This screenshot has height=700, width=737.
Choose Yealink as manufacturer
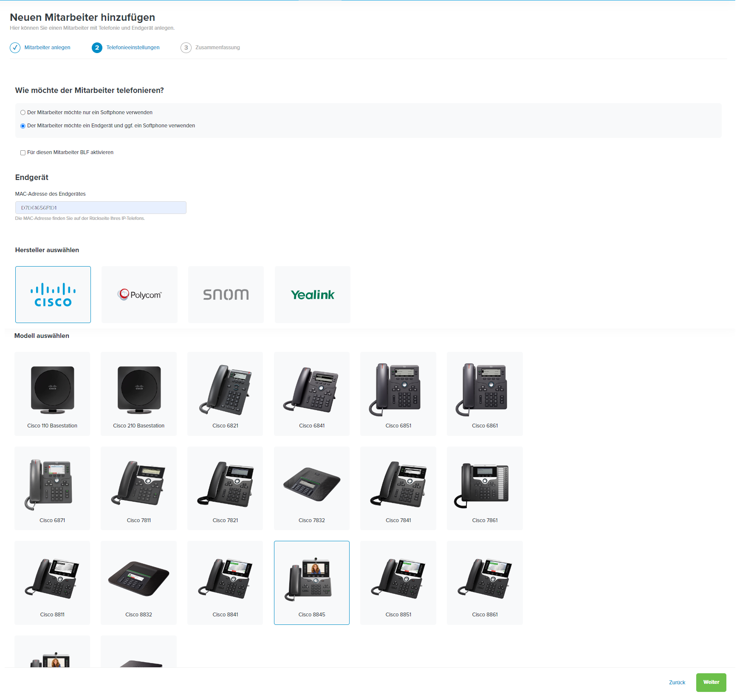click(313, 295)
